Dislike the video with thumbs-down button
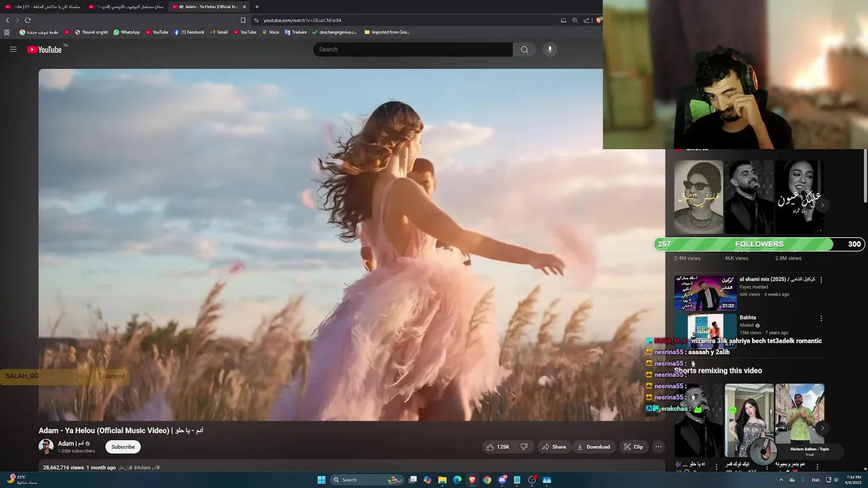Image resolution: width=868 pixels, height=488 pixels. (524, 447)
